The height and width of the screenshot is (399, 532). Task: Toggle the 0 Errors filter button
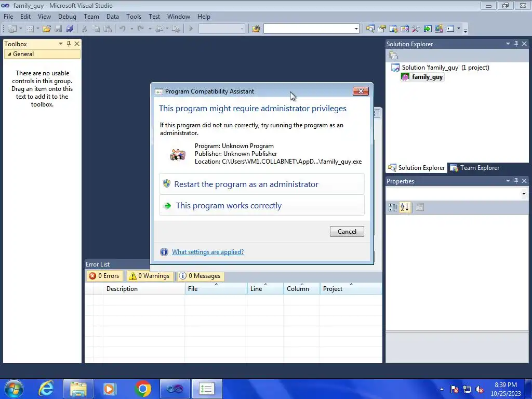click(104, 276)
